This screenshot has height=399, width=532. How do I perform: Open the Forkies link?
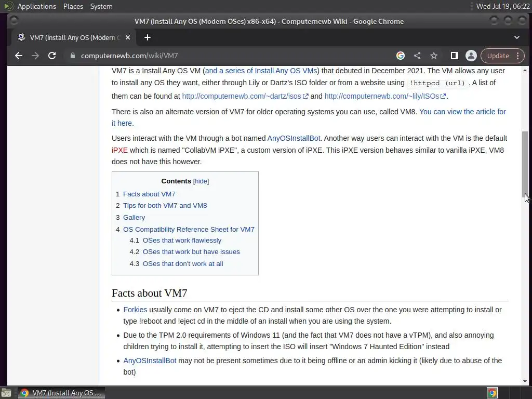[x=135, y=310]
